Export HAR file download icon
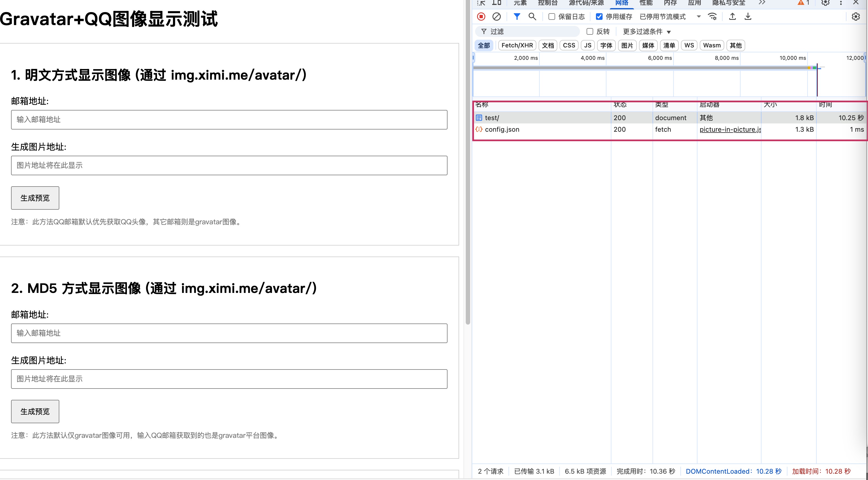This screenshot has width=868, height=480. pos(748,17)
